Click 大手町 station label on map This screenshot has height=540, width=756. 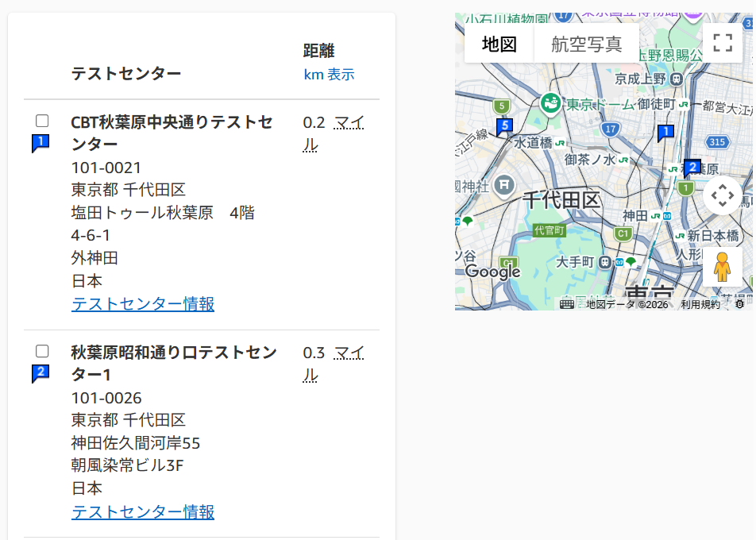pos(574,262)
